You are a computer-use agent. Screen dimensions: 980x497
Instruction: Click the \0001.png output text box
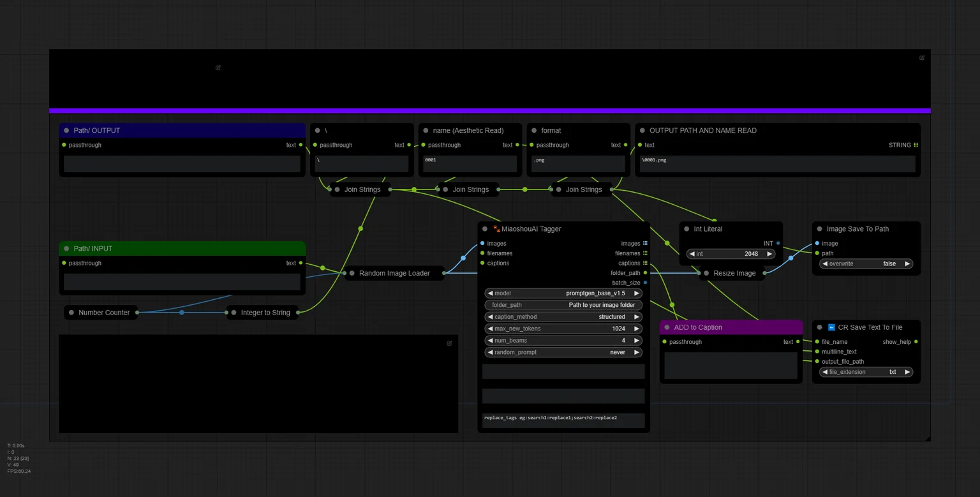[778, 164]
